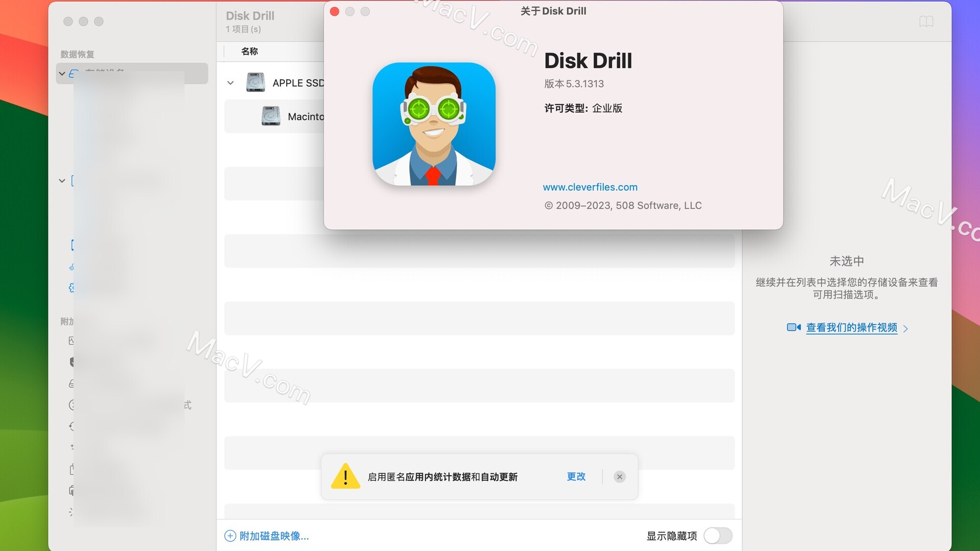Click the 版本 5.3.1313 version text
This screenshot has width=980, height=551.
(x=574, y=84)
